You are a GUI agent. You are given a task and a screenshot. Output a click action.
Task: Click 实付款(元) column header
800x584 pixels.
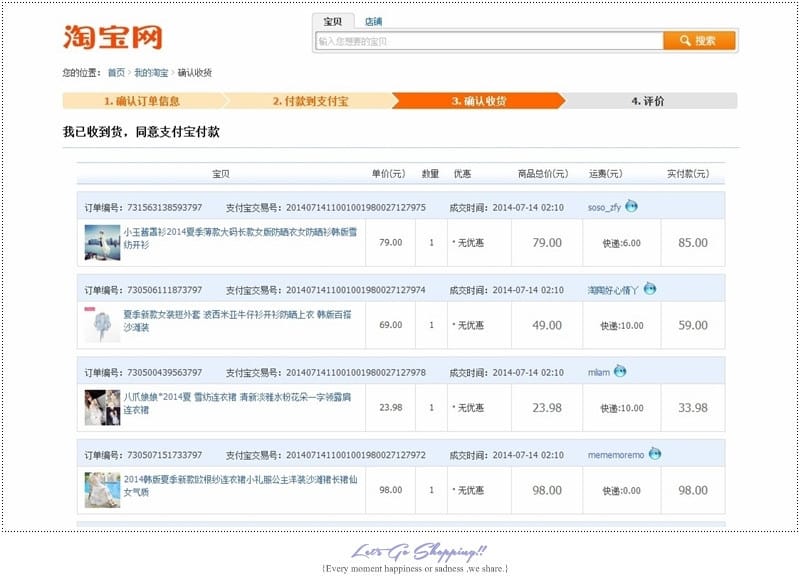[x=688, y=174]
